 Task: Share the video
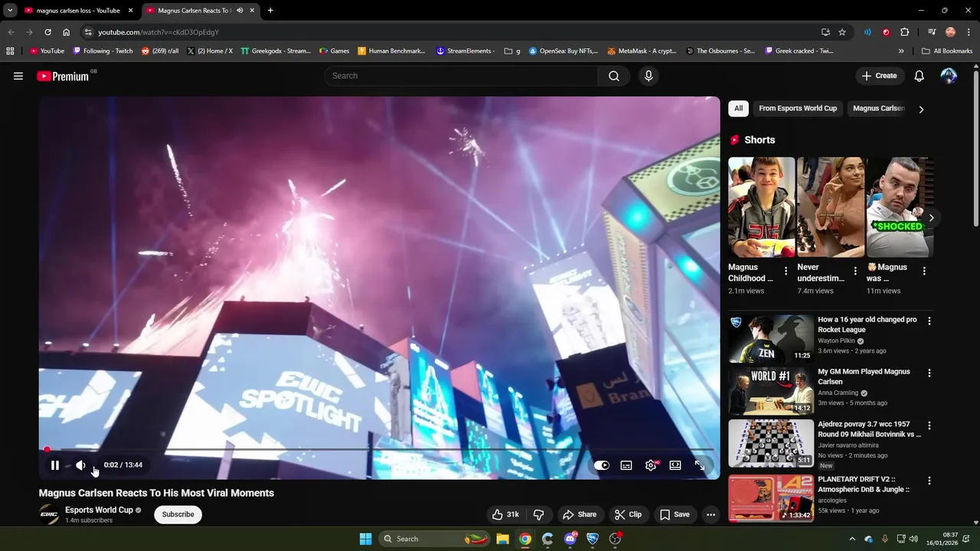click(579, 514)
